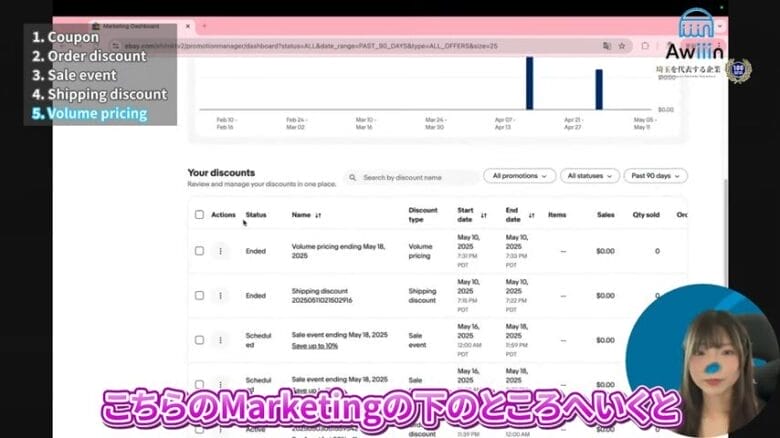This screenshot has height=438, width=780.
Task: Focus the Search by discount name field
Action: (x=412, y=178)
